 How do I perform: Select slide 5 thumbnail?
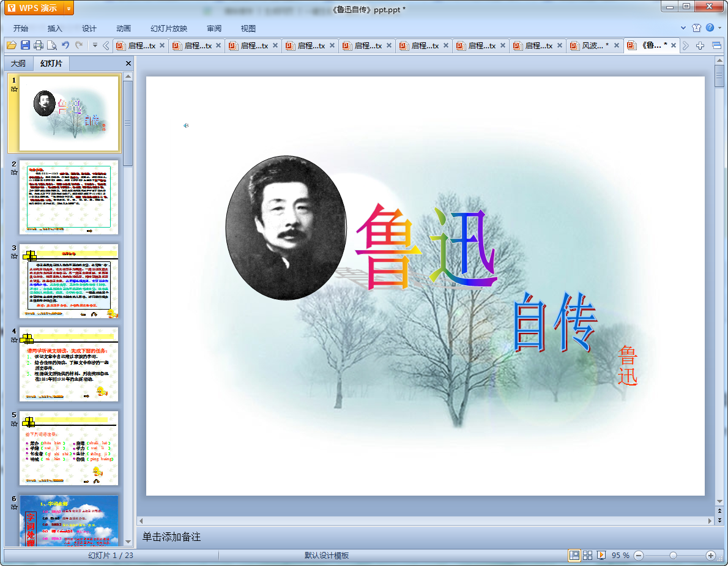(x=69, y=448)
